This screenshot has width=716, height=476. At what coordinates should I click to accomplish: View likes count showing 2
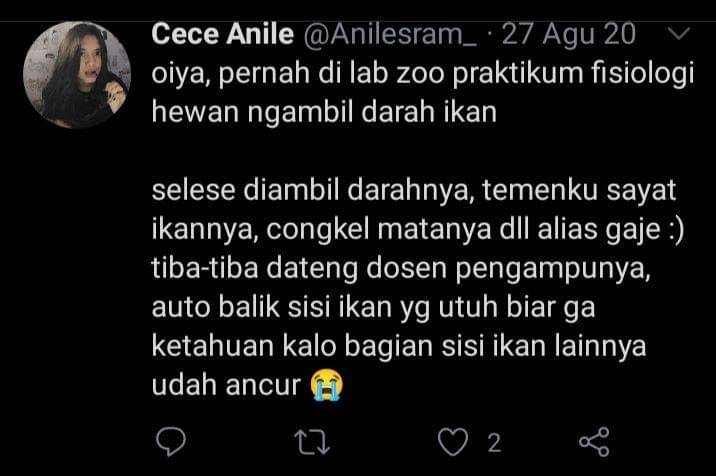coord(494,443)
